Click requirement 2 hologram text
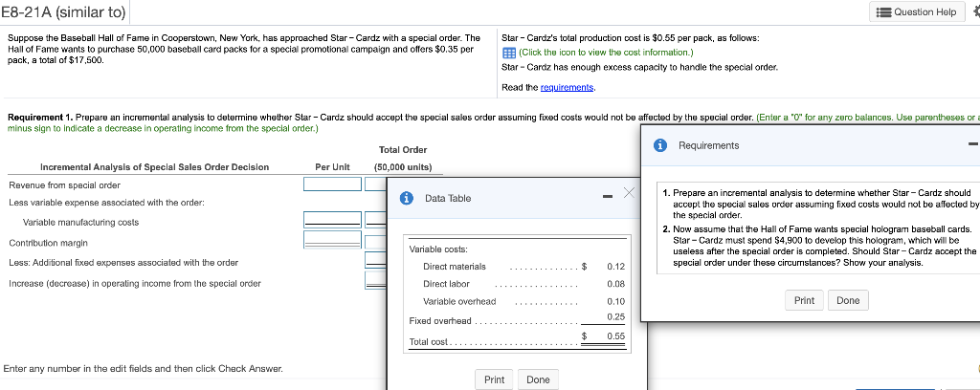 tap(822, 246)
